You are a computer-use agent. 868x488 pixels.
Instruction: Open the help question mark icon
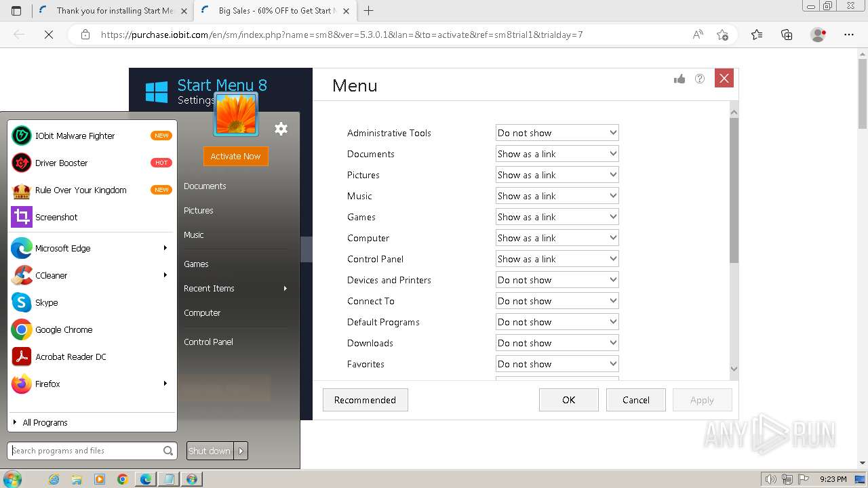[x=700, y=79]
